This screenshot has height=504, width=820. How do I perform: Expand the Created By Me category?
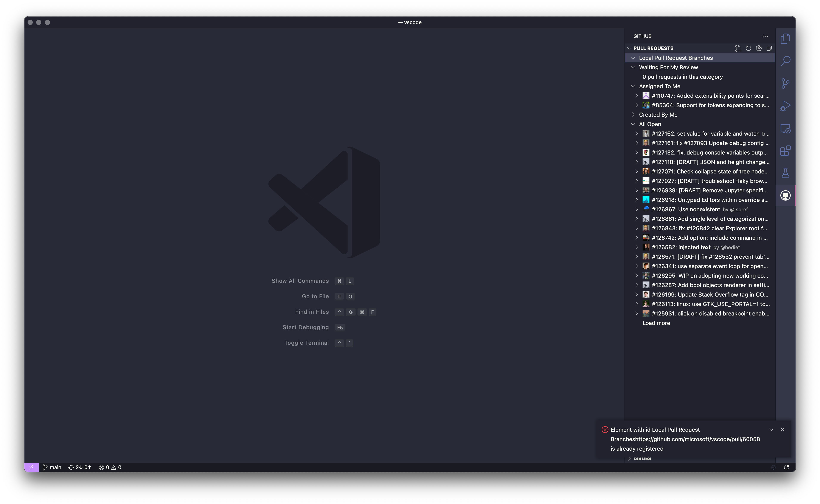point(633,114)
